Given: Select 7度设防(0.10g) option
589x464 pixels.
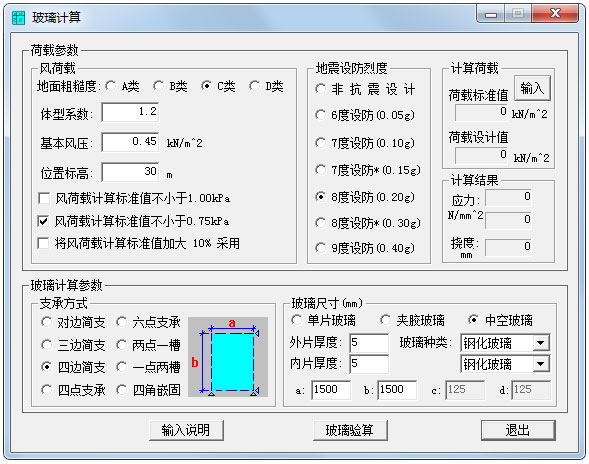Looking at the screenshot, I should click(365, 143).
